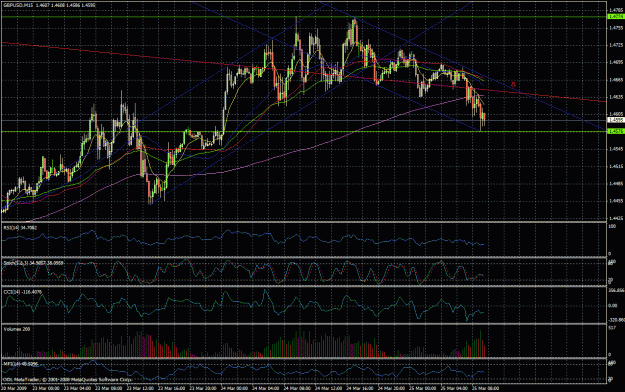The height and width of the screenshot is (392, 625).
Task: Click the 1.4425 price scale label
Action: 616,218
